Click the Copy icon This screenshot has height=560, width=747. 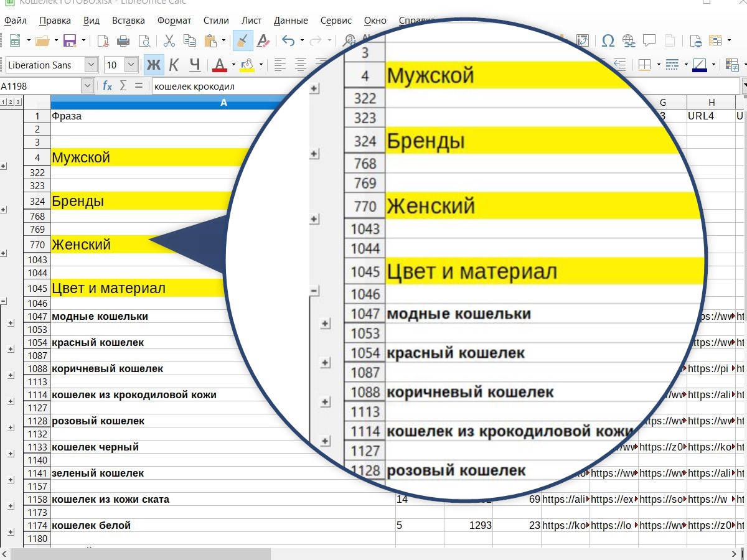189,41
